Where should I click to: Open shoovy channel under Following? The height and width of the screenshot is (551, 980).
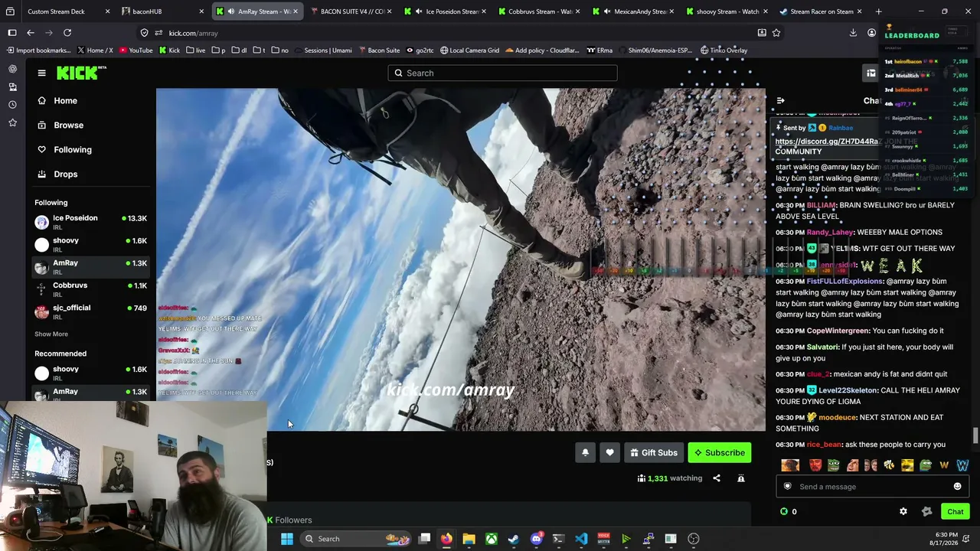(x=90, y=244)
